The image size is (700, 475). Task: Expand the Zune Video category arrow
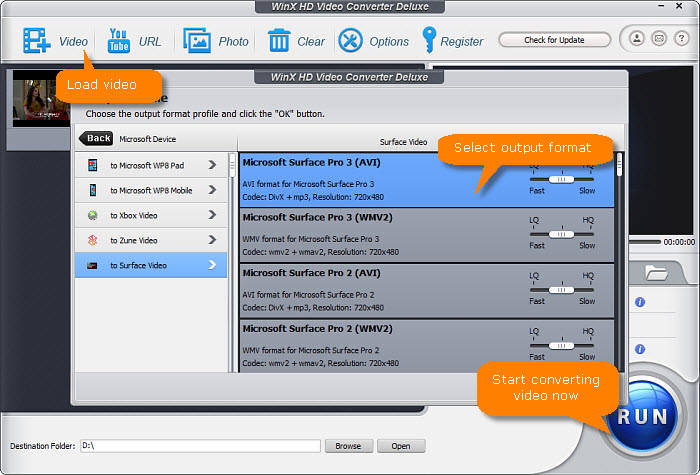pyautogui.click(x=212, y=240)
